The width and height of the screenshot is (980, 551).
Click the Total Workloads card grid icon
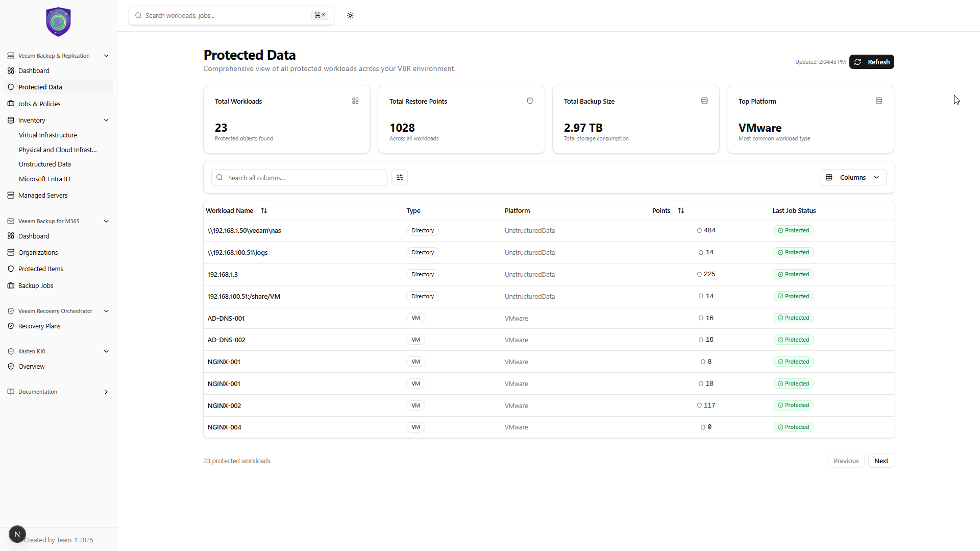(x=355, y=101)
